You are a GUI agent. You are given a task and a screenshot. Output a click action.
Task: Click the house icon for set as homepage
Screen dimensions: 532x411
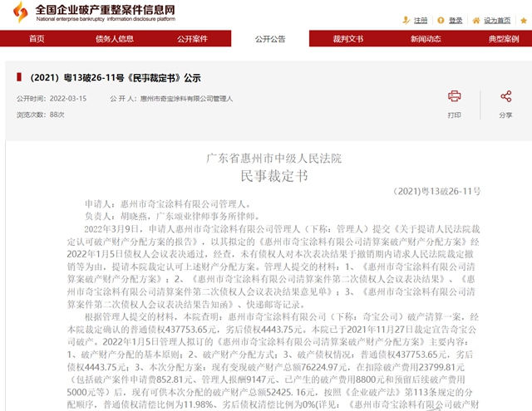476,21
